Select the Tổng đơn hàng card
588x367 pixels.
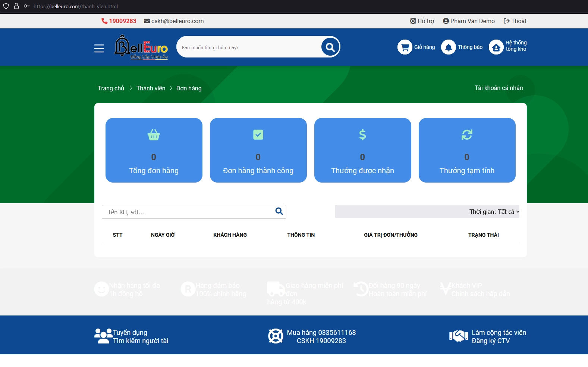click(x=154, y=150)
